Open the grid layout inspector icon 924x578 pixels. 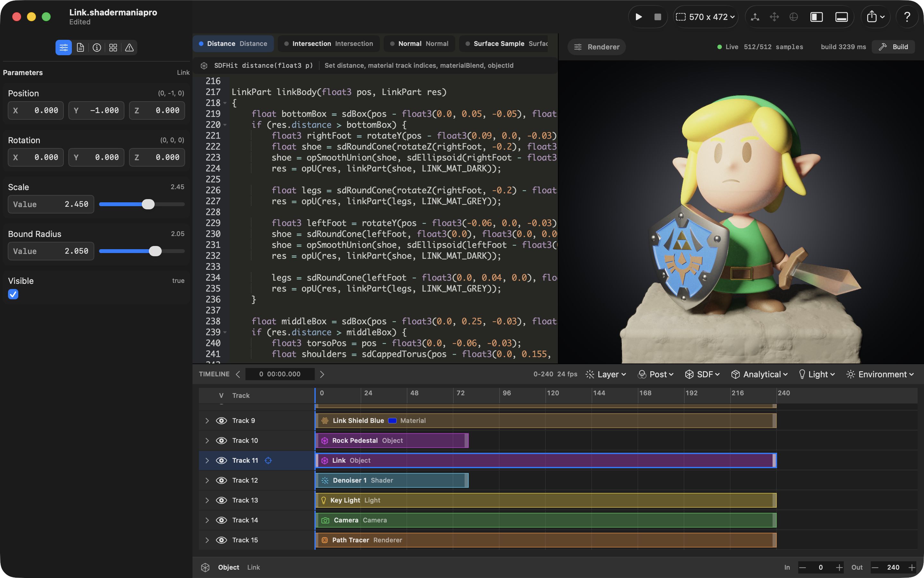(113, 48)
